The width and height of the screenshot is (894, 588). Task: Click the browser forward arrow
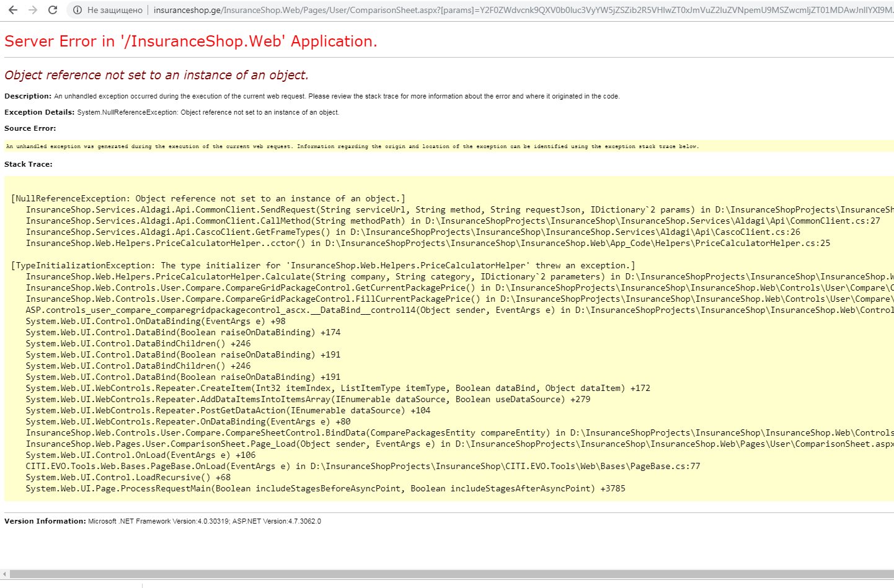pyautogui.click(x=33, y=10)
